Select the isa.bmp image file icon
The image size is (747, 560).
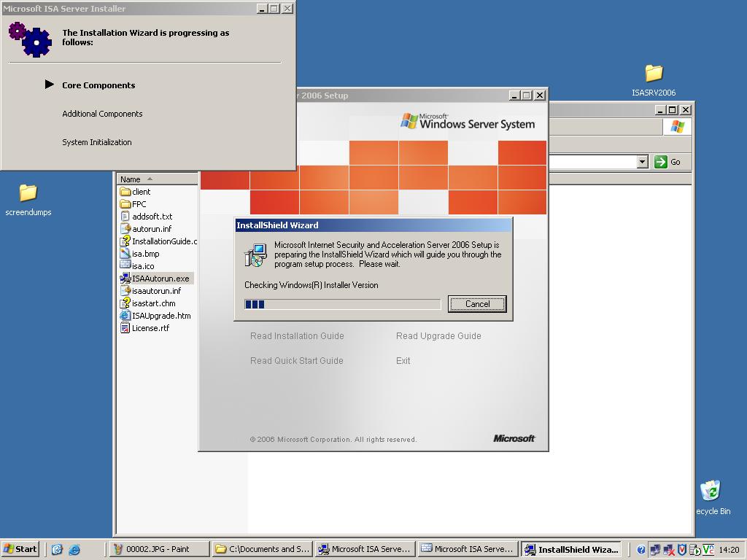125,253
